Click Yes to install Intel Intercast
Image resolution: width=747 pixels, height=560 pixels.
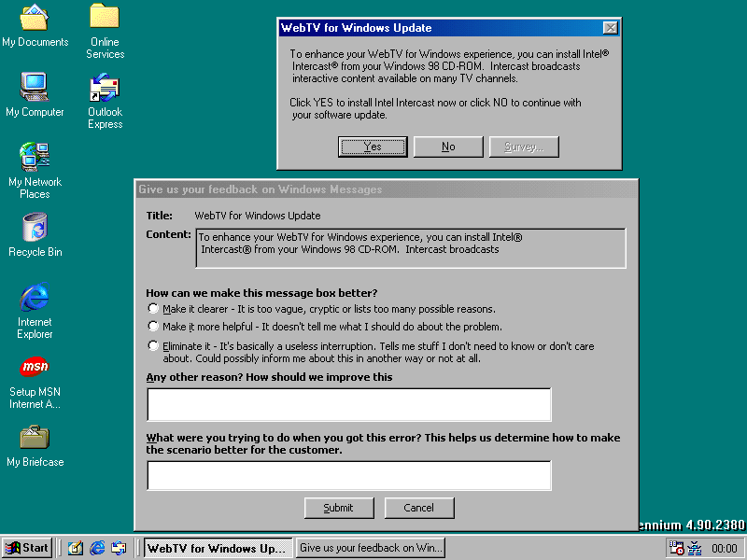click(373, 147)
